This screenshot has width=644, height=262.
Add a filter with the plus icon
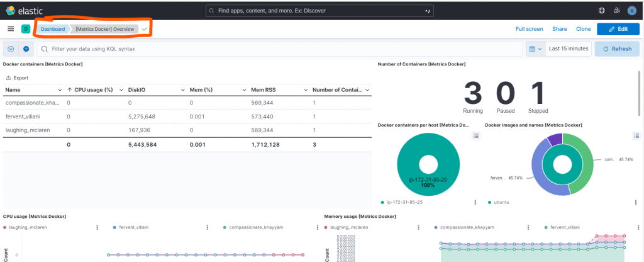pyautogui.click(x=26, y=49)
